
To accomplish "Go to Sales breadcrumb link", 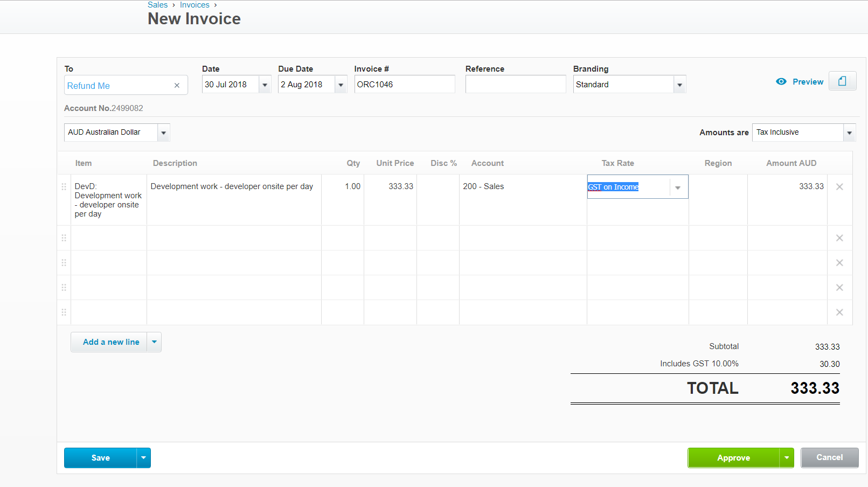I will point(157,5).
